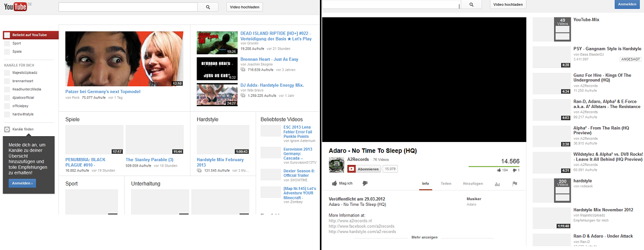Click Video hochladen on the left page

point(244,7)
